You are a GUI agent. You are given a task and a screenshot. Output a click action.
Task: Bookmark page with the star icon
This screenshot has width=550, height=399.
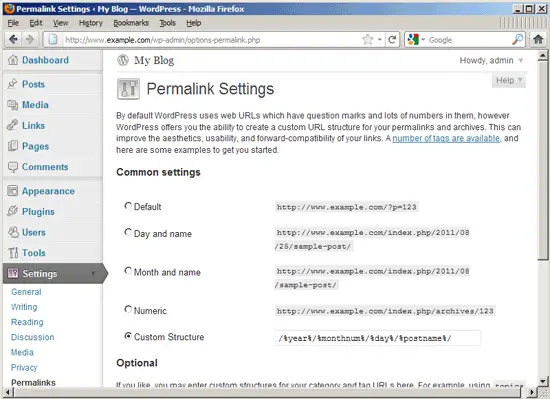click(x=368, y=40)
